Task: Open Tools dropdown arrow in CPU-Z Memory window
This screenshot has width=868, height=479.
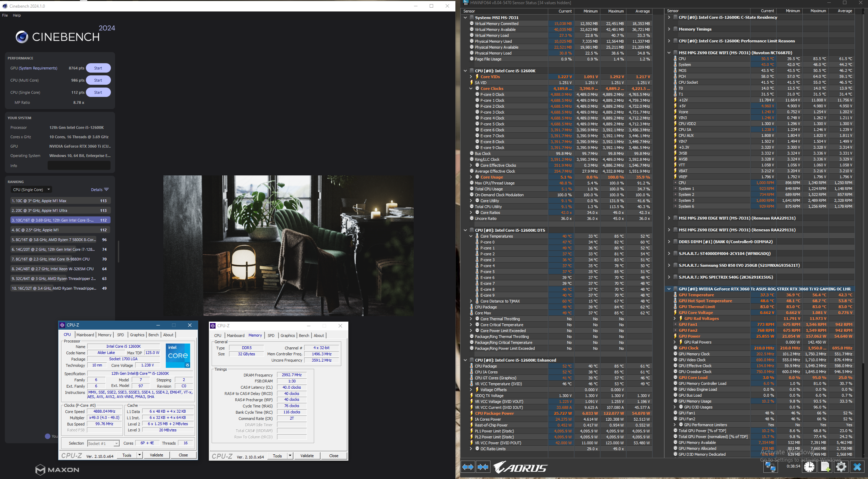Action: 290,456
